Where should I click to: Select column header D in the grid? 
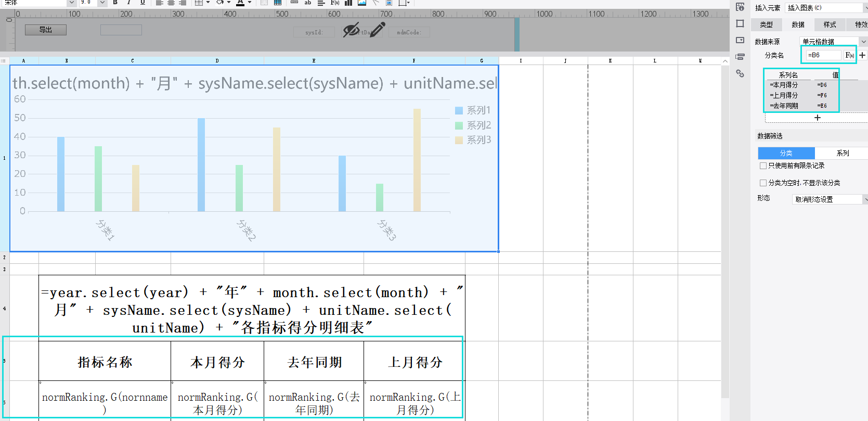(x=217, y=61)
